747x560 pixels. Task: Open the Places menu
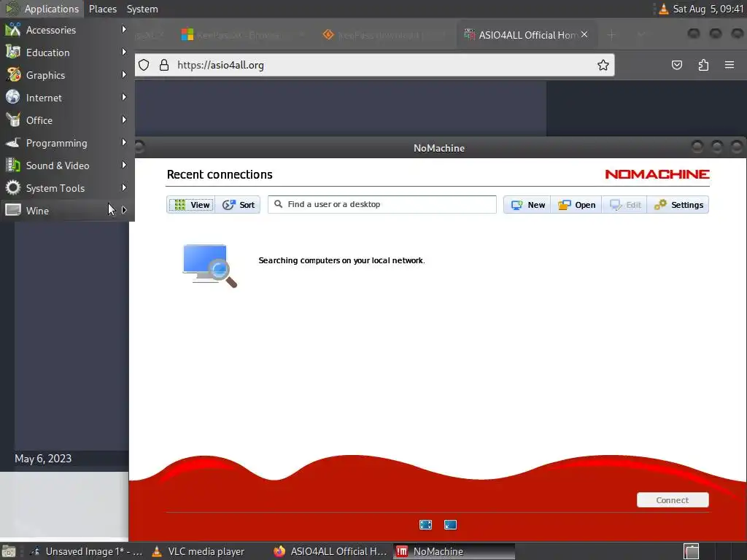point(102,9)
